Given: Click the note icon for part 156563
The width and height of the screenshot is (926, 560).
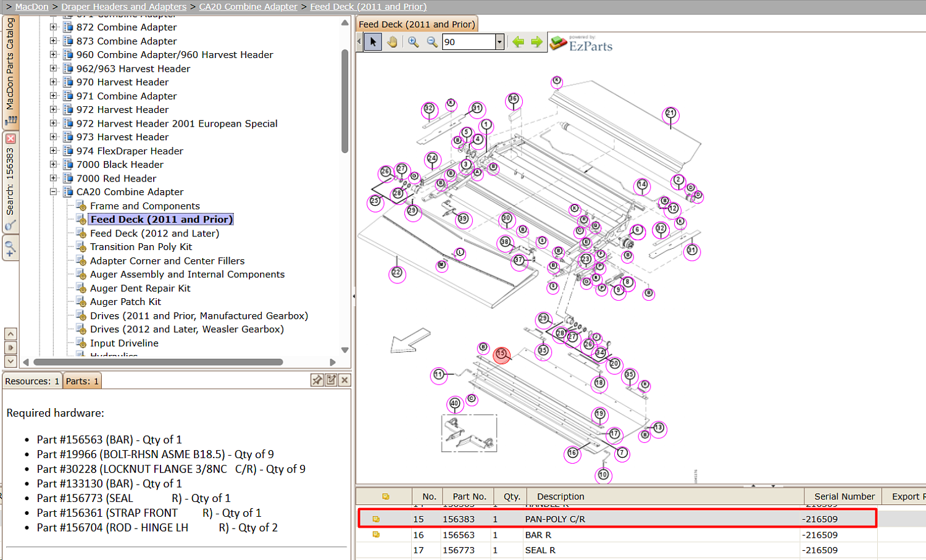Looking at the screenshot, I should (x=375, y=535).
